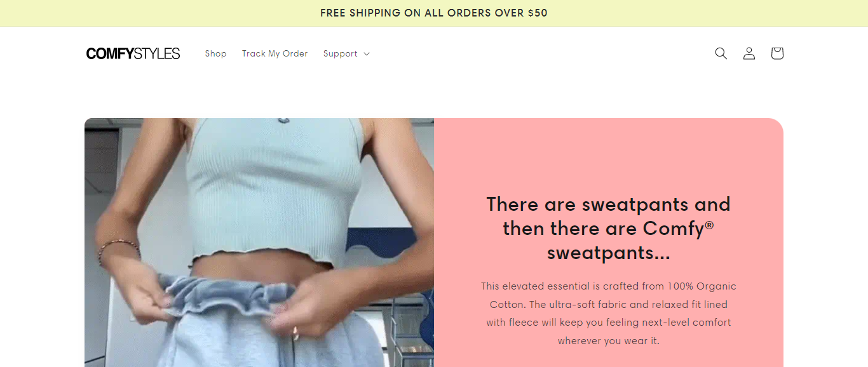Open search with the magnifier icon
The width and height of the screenshot is (868, 367).
pyautogui.click(x=721, y=53)
